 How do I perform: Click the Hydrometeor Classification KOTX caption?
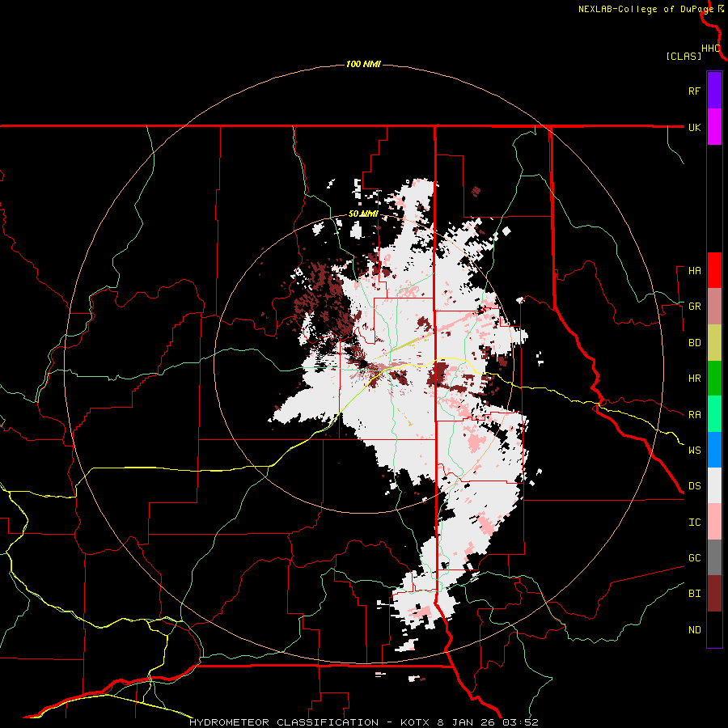click(364, 722)
